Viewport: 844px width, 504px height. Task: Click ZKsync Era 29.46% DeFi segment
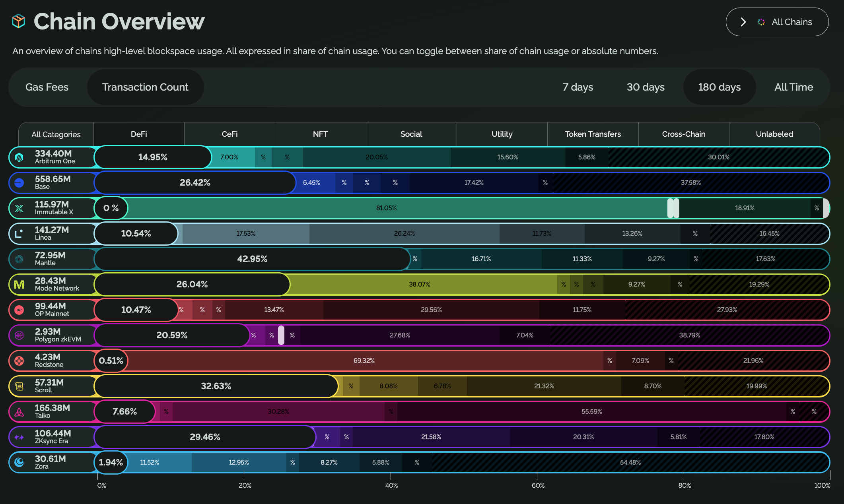[205, 437]
